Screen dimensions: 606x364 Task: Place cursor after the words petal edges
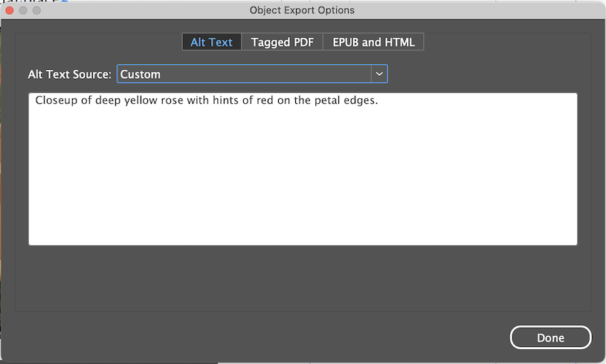(x=379, y=101)
